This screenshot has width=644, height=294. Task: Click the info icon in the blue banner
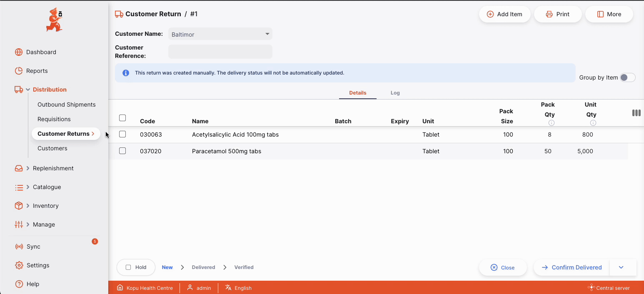click(126, 73)
